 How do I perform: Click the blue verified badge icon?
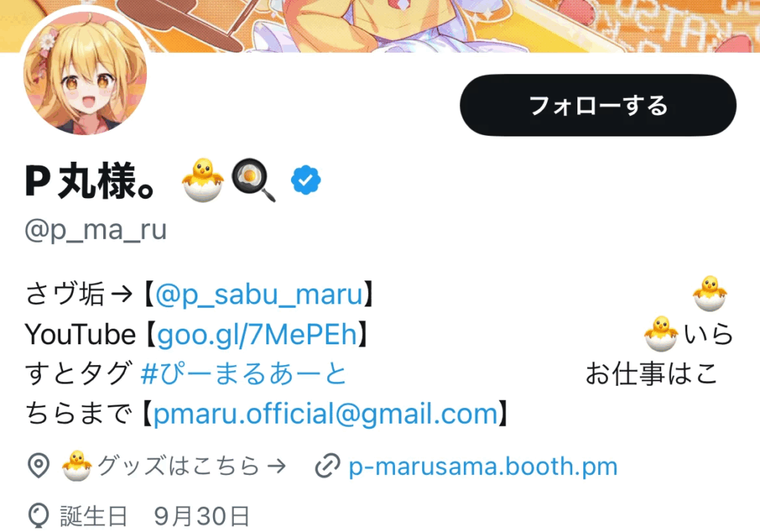click(x=306, y=180)
